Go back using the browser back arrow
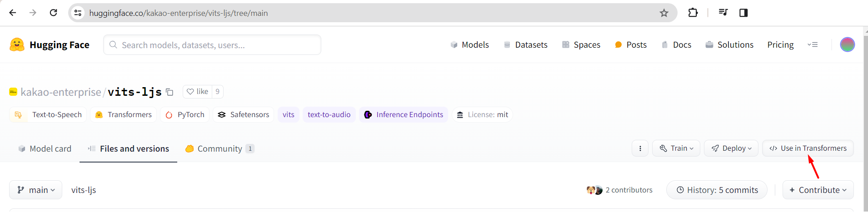The image size is (868, 217). 13,13
